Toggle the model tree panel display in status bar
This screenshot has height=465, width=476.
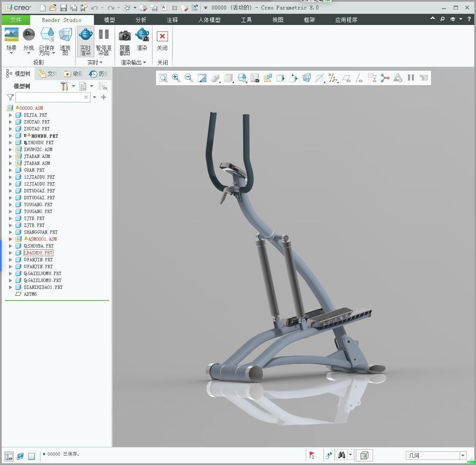(x=9, y=456)
